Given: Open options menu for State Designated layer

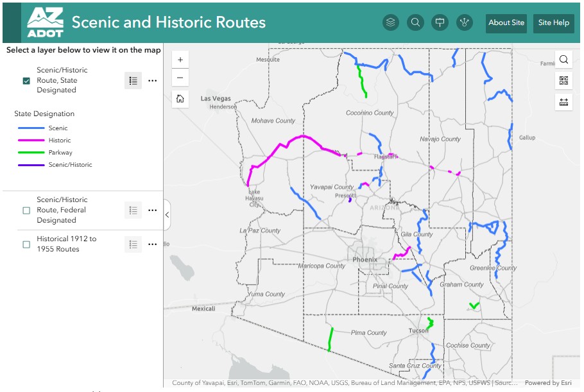Looking at the screenshot, I should [152, 80].
